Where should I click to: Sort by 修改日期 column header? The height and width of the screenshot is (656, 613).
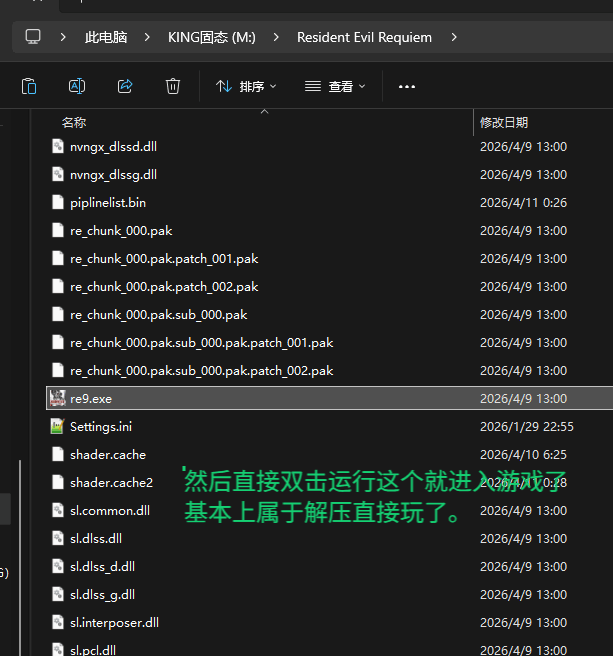pyautogui.click(x=504, y=122)
